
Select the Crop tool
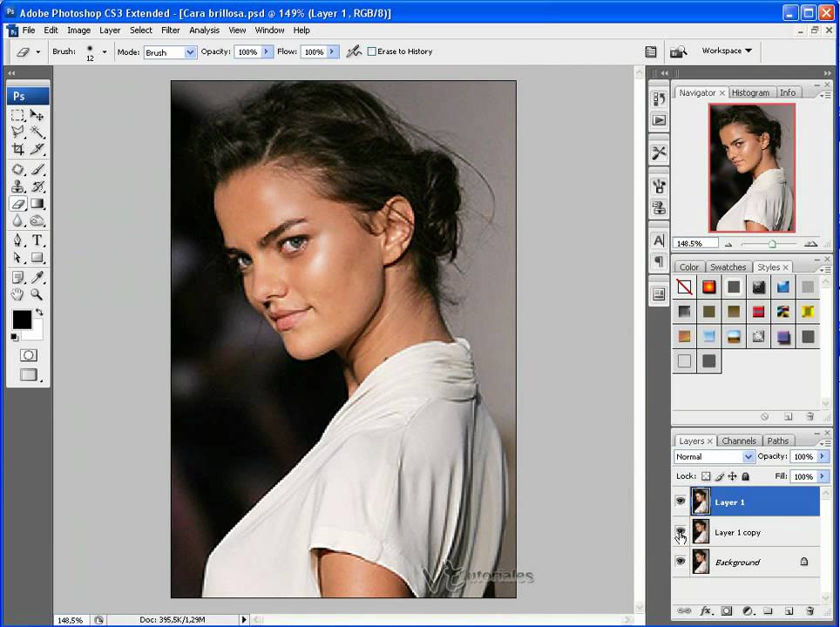coord(17,149)
